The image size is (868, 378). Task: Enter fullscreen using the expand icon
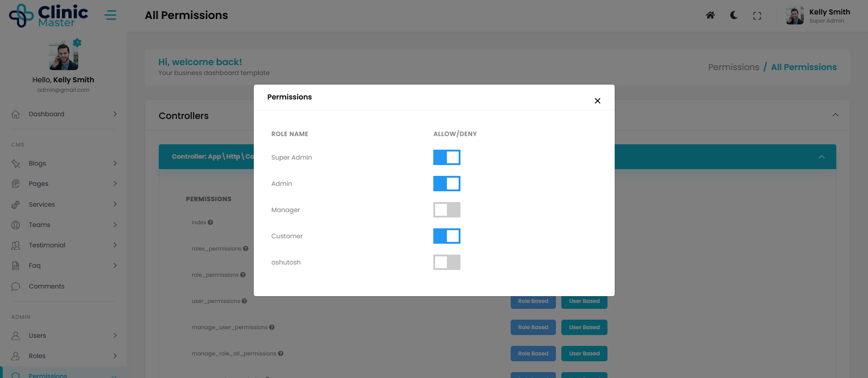757,16
